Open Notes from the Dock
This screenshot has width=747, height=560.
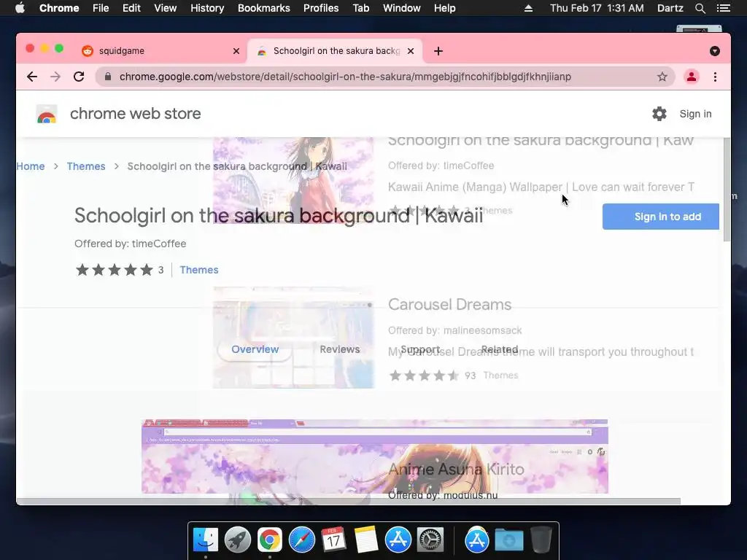point(366,540)
